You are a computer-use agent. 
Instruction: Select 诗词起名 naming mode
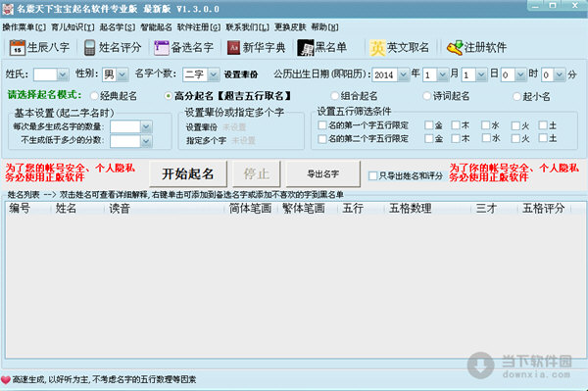pyautogui.click(x=426, y=96)
